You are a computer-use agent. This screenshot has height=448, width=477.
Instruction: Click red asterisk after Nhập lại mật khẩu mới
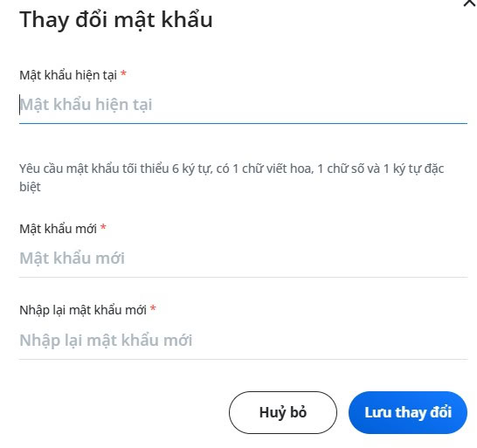[154, 308]
